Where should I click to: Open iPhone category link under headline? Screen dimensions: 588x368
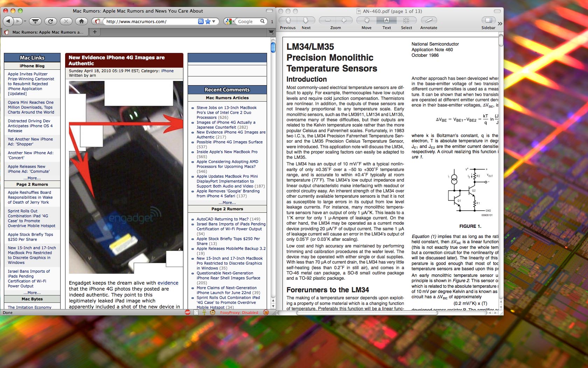click(x=167, y=71)
